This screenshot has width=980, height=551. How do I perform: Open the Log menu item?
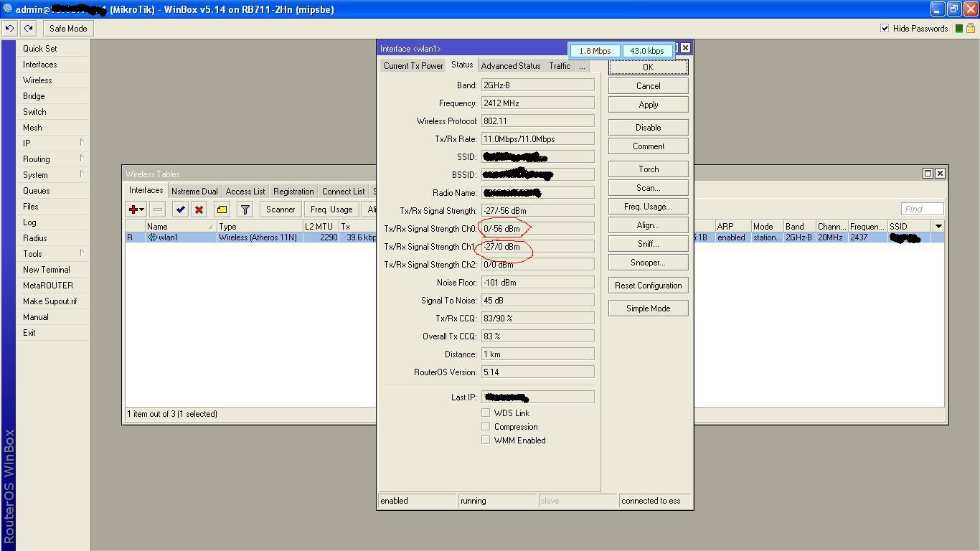[29, 222]
